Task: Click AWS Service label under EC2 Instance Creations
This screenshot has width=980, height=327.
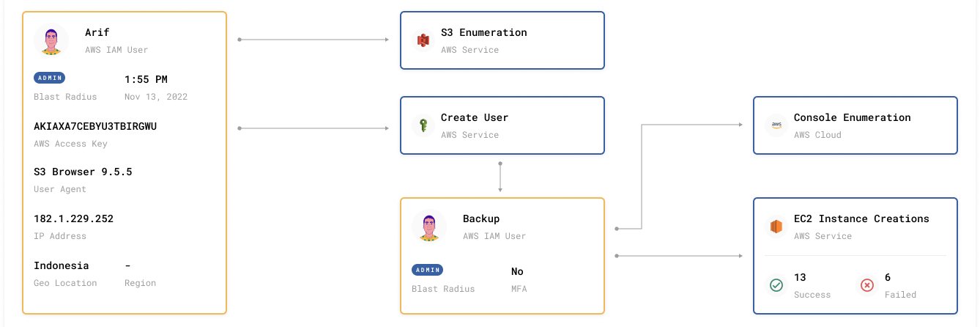Action: [823, 236]
